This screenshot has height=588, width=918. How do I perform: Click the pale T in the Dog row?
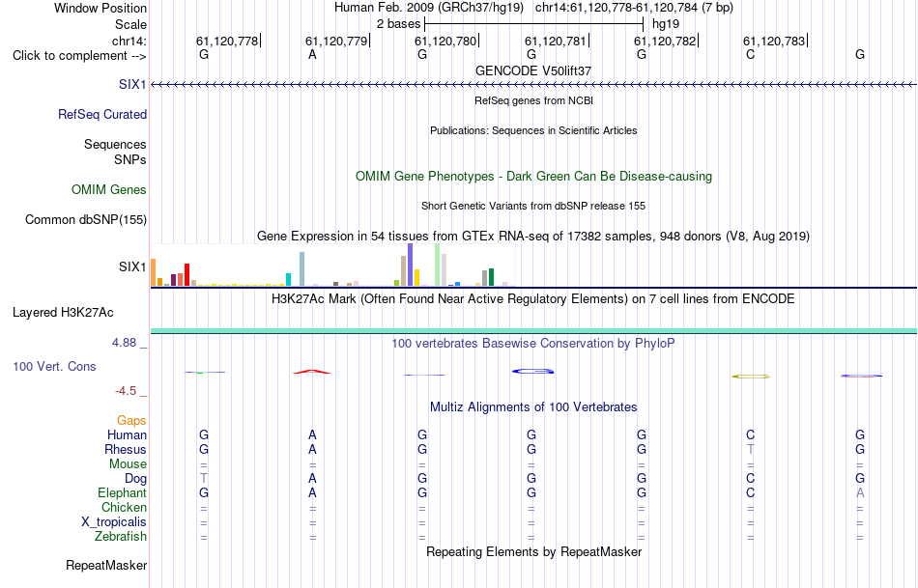click(203, 479)
